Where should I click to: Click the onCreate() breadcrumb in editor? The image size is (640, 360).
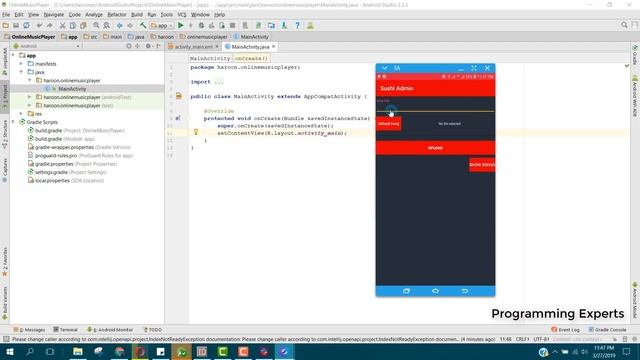coord(251,58)
